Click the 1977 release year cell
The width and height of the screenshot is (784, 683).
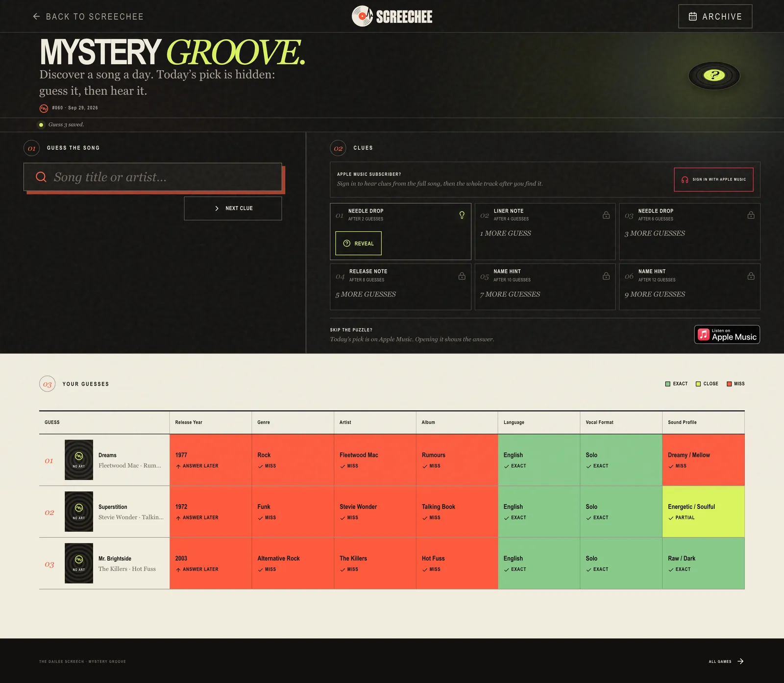click(211, 460)
